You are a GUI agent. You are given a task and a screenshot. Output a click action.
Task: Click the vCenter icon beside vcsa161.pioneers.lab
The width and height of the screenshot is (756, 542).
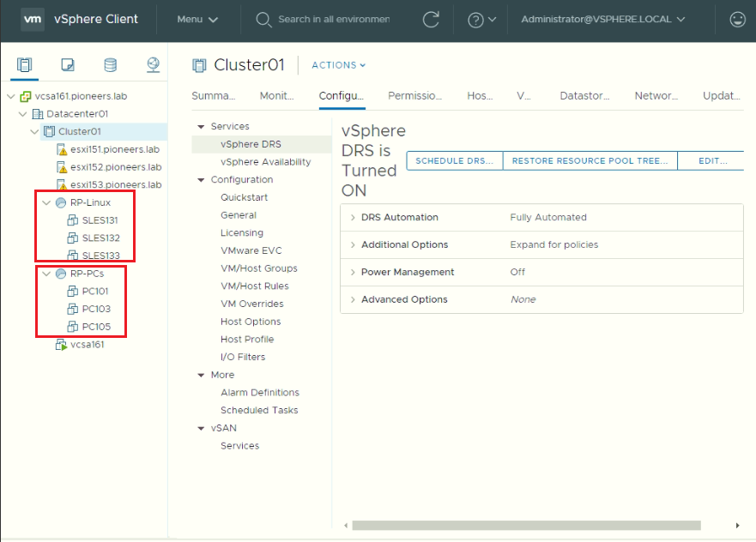(x=26, y=96)
